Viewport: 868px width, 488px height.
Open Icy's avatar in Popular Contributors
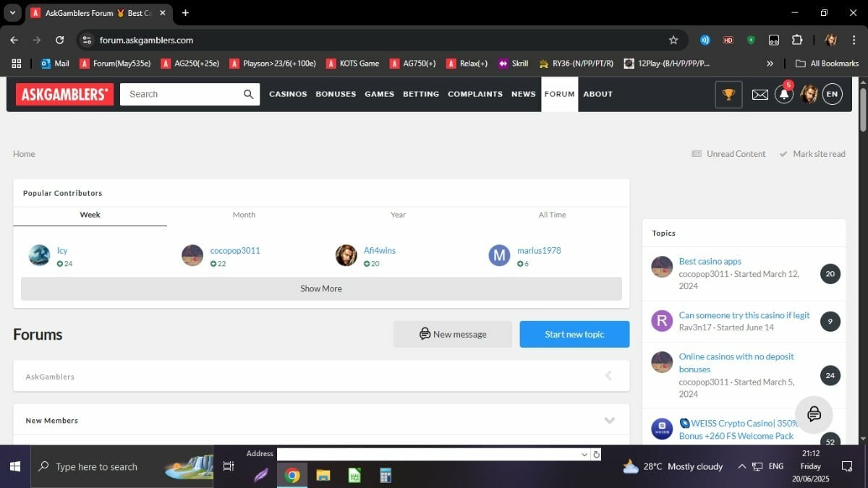(39, 255)
